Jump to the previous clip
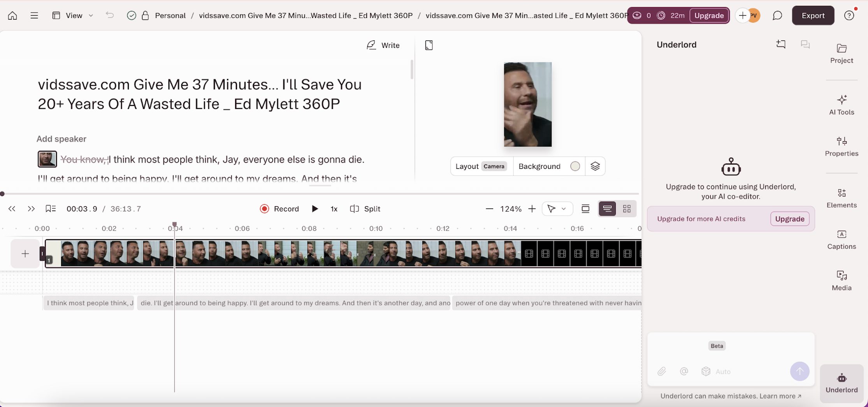 pos(12,209)
